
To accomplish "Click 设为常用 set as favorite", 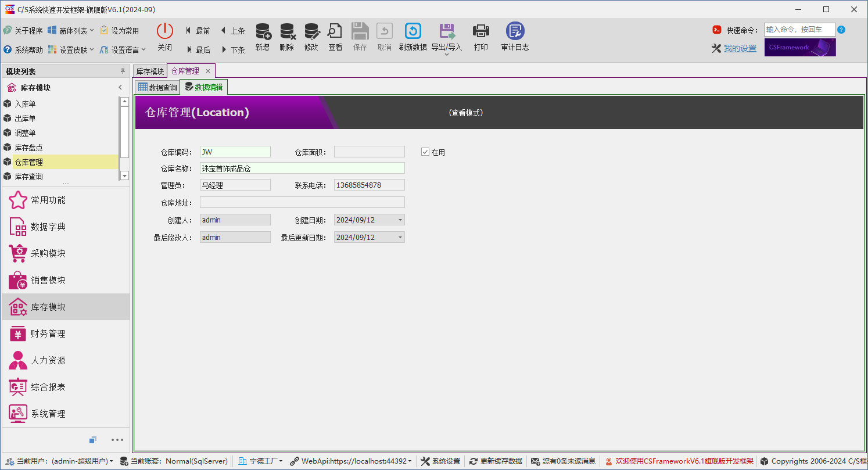I will (120, 31).
